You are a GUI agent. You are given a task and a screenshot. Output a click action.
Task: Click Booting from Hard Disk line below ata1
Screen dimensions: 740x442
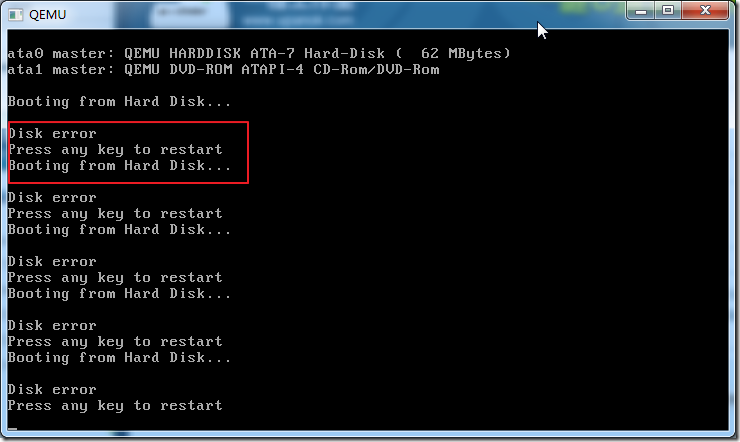point(119,101)
